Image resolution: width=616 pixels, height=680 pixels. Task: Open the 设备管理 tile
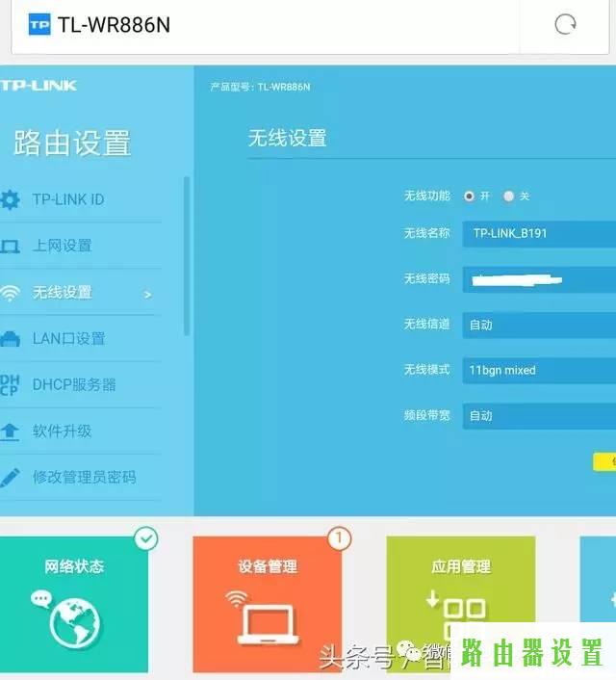click(x=267, y=605)
